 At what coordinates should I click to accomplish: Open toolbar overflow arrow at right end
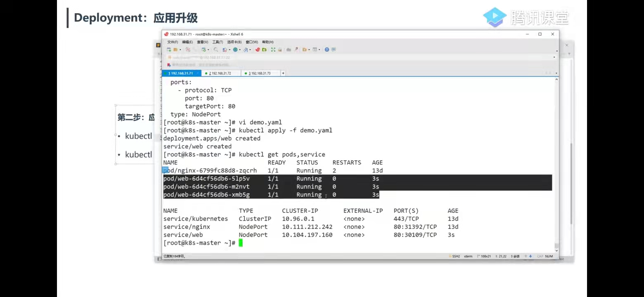[x=556, y=51]
